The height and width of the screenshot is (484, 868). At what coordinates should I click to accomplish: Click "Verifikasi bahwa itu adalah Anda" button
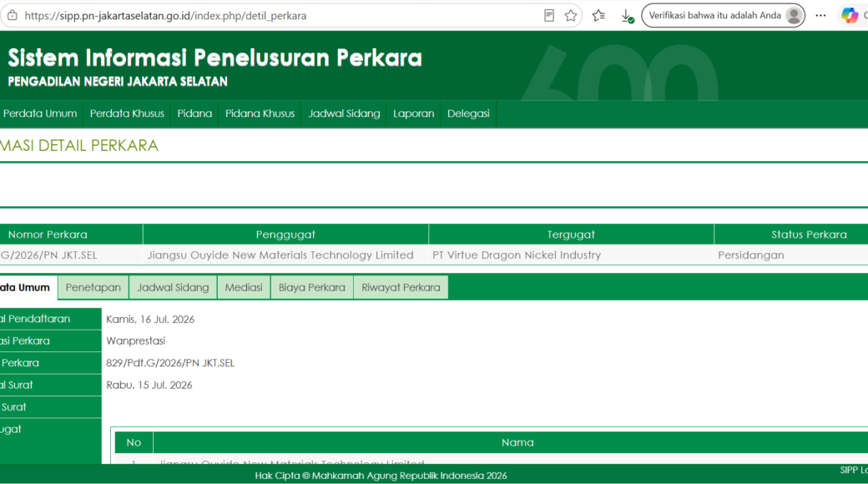(x=723, y=16)
